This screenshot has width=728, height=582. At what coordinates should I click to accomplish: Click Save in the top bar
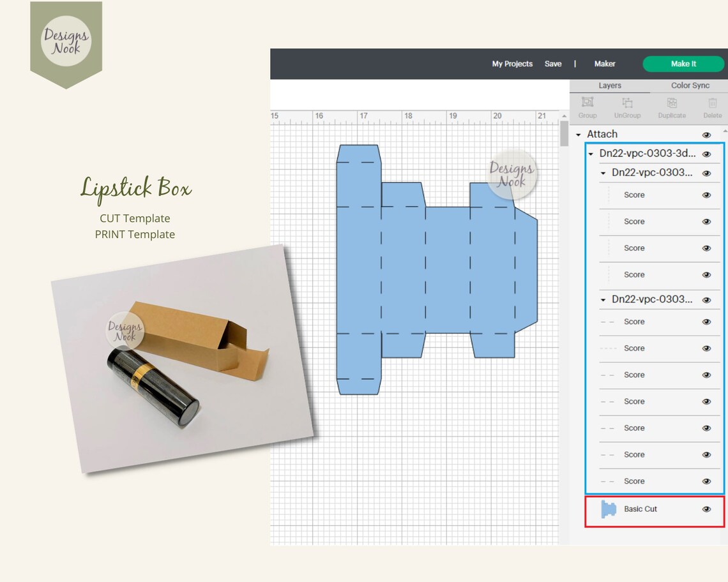pyautogui.click(x=553, y=64)
